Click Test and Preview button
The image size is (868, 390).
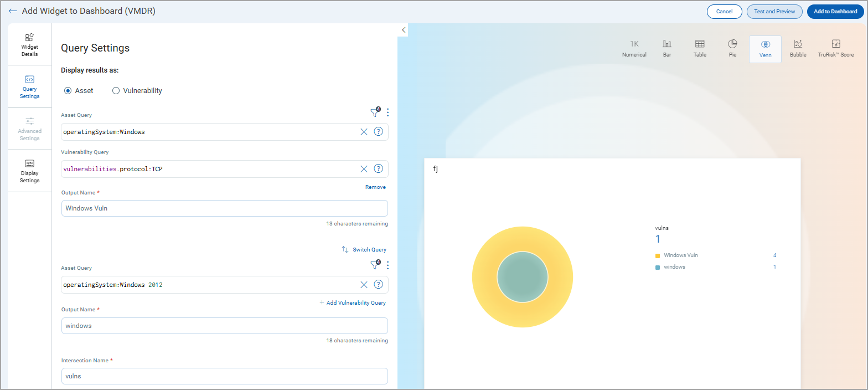[x=774, y=12]
